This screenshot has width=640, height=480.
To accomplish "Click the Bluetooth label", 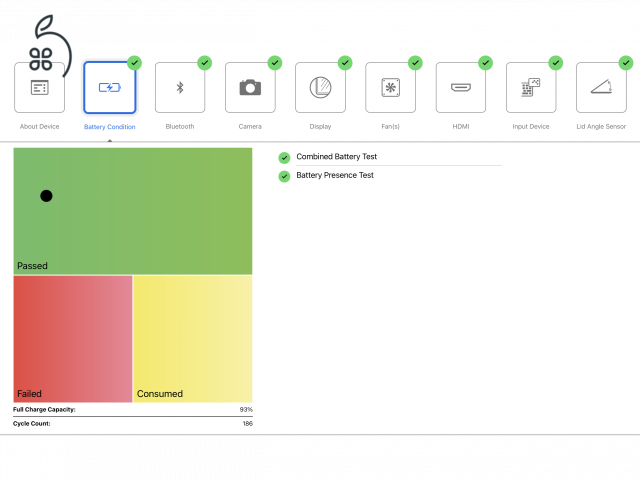I will coord(180,127).
